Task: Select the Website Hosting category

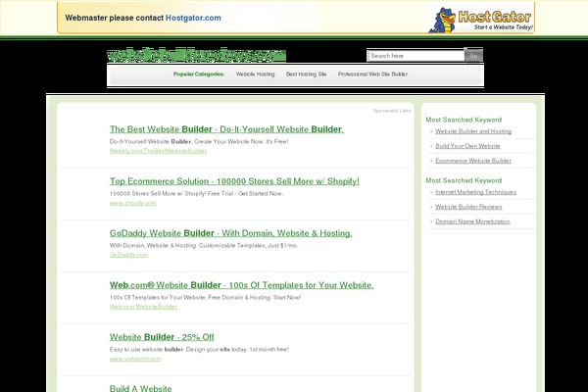Action: [x=256, y=74]
